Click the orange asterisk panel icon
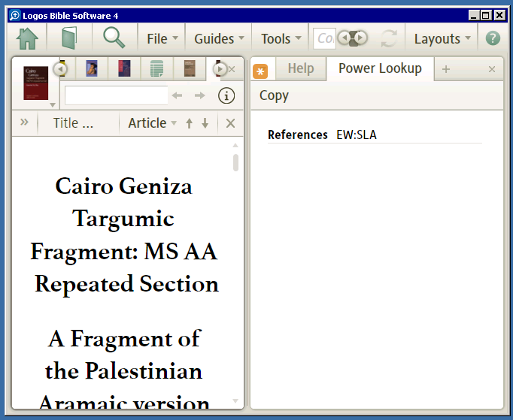 click(260, 71)
